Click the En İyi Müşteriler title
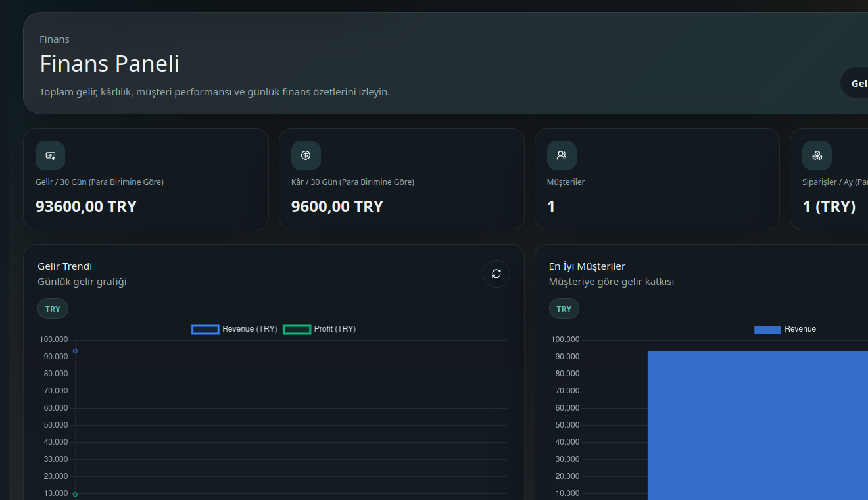868x500 pixels. pyautogui.click(x=587, y=266)
